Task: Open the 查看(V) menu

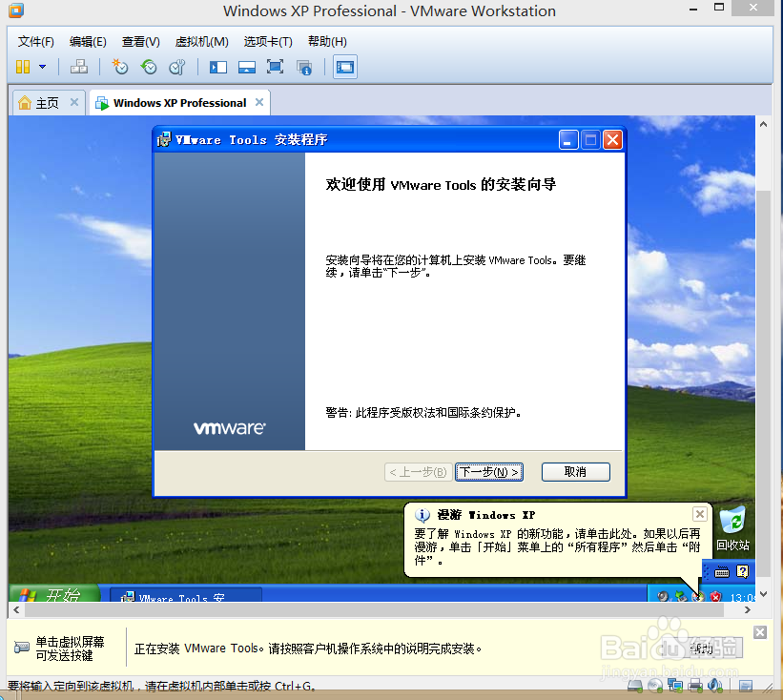Action: [141, 41]
